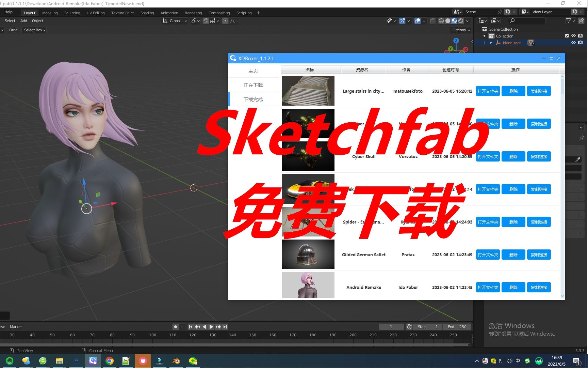
Task: Set the playhead by clicking frame 120 on timeline
Action: point(193,335)
